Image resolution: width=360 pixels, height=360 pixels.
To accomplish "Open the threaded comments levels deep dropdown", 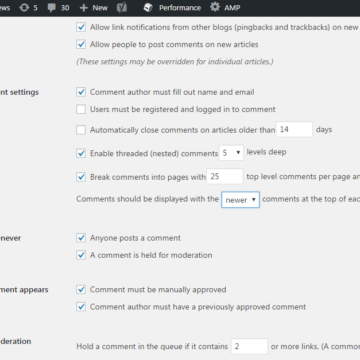I will point(231,153).
